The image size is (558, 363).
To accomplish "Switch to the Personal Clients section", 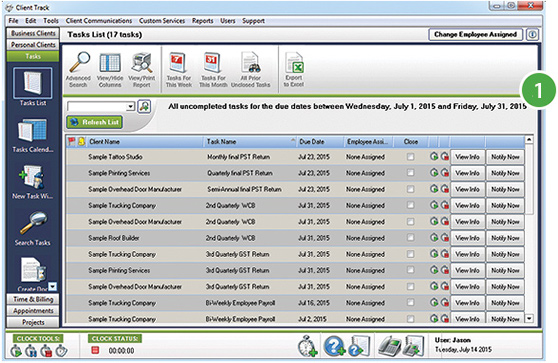I will click(33, 44).
